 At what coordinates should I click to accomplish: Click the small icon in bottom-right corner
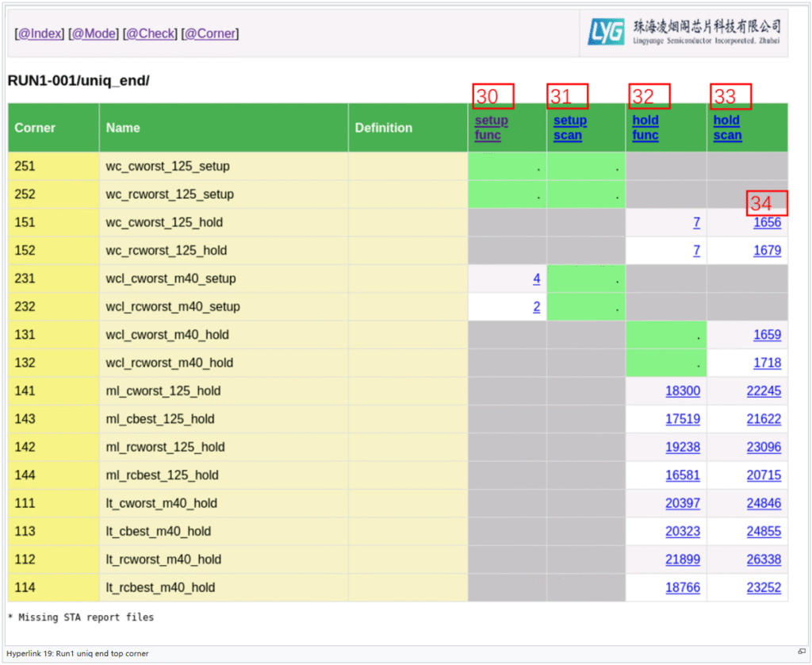(802, 652)
